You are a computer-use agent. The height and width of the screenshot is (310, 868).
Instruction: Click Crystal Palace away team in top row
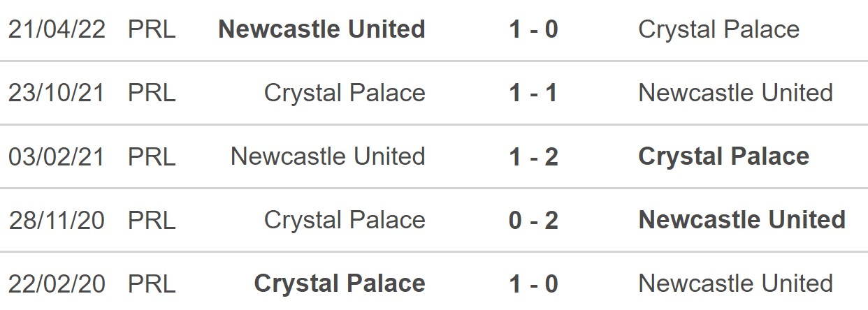tap(718, 29)
